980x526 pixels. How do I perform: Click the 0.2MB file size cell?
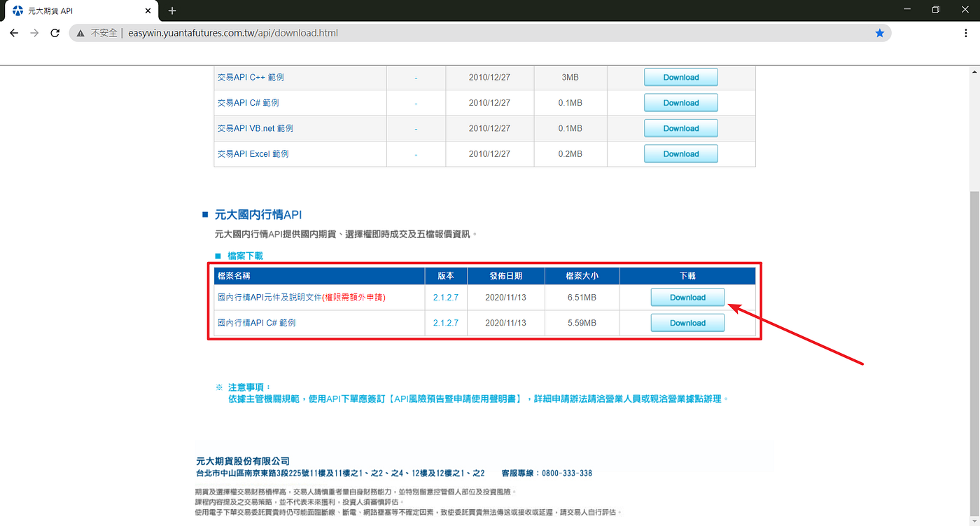click(570, 153)
